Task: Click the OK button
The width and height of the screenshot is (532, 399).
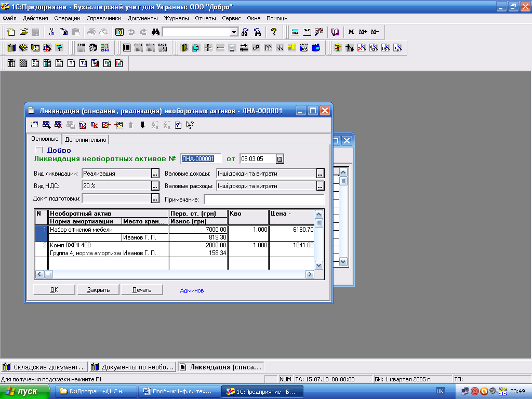Action: [x=54, y=290]
